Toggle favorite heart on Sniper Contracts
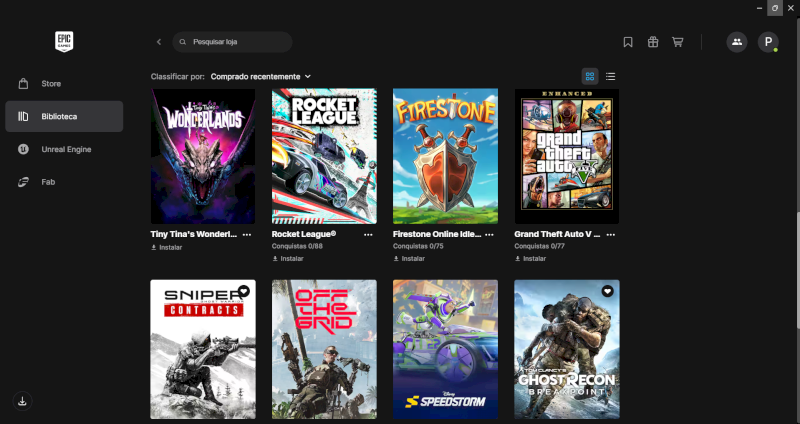Viewport: 800px width, 424px height. pos(244,291)
